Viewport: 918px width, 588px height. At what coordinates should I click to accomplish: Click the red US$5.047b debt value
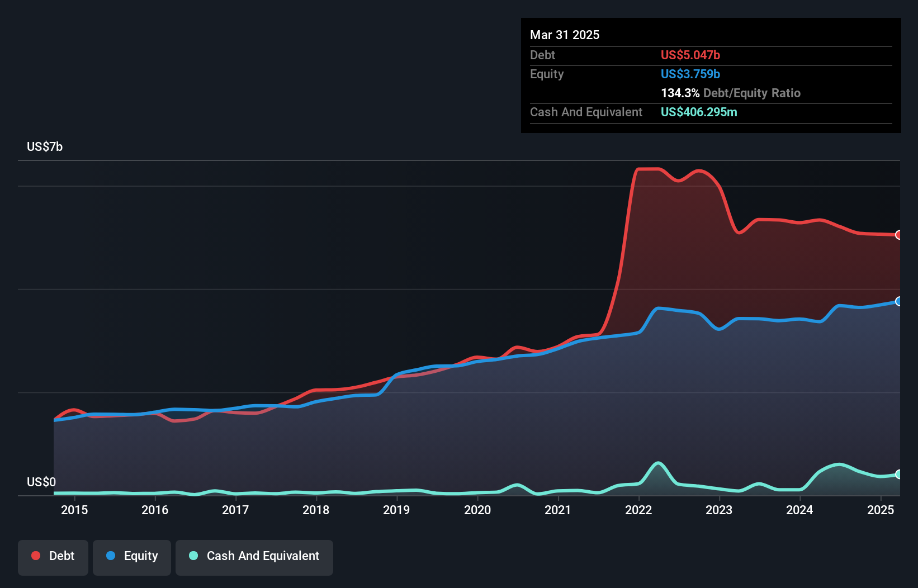click(x=690, y=55)
